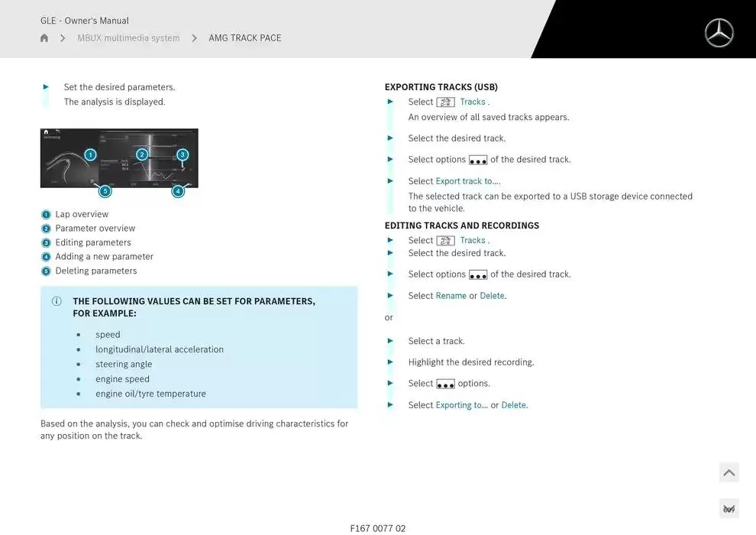The width and height of the screenshot is (756, 535).
Task: Click callout 5 Deleting parameters marker
Action: [x=105, y=191]
